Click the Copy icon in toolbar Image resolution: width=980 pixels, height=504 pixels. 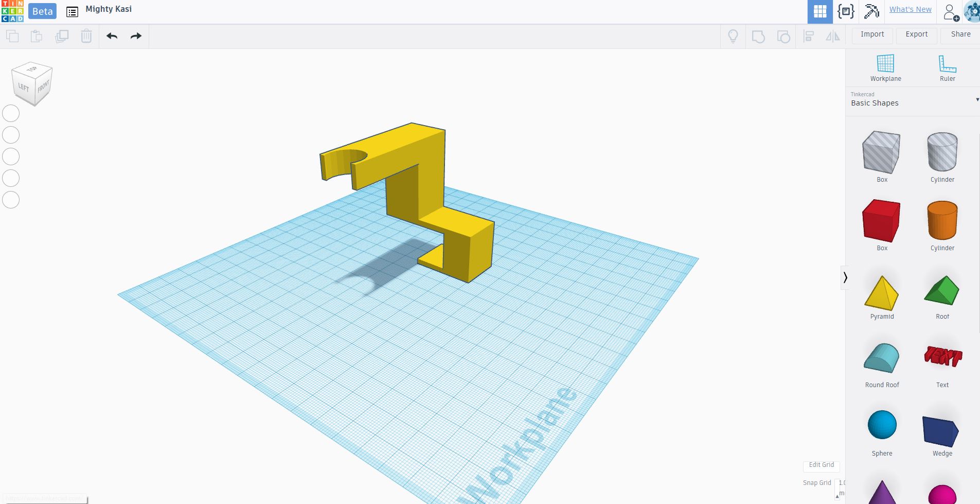coord(12,36)
